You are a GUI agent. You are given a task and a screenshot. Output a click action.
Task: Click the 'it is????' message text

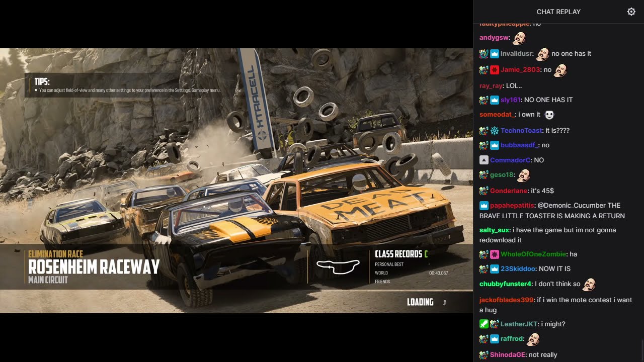558,131
